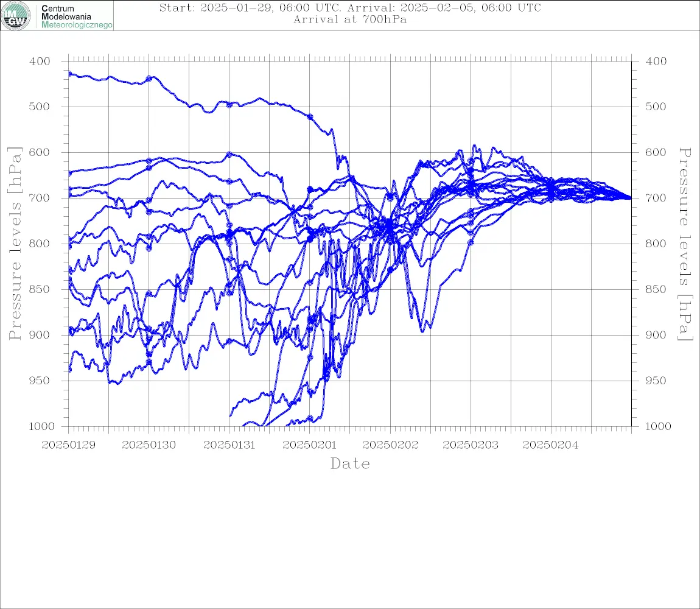700x609 pixels.
Task: Click the Centrum Modelowania Meteorologicznego label
Action: (76, 16)
